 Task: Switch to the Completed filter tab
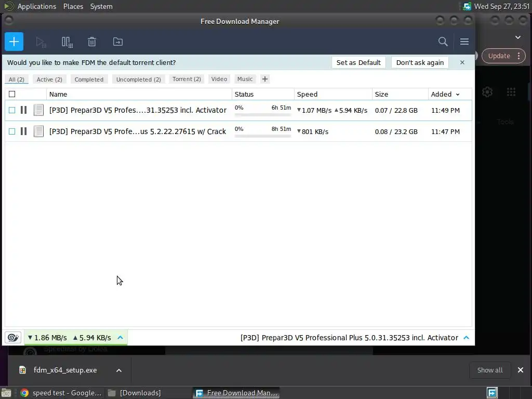point(89,79)
